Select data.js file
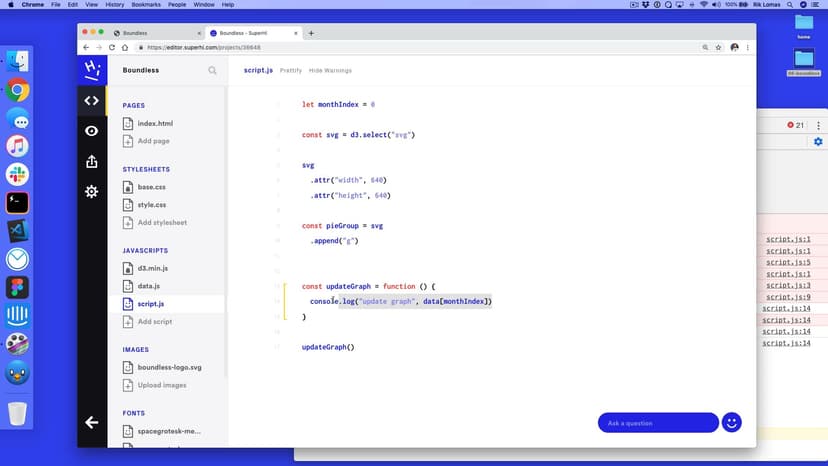Screen dimensions: 828x466 [148, 286]
